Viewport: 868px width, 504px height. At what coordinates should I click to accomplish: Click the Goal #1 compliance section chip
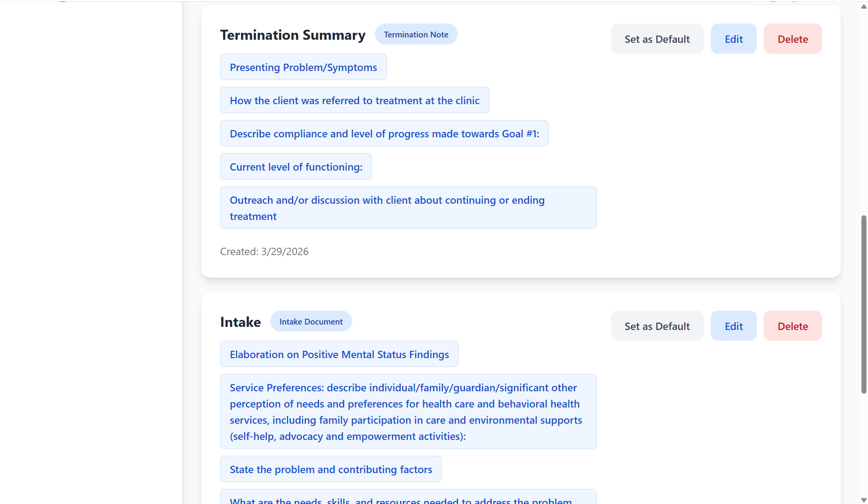(384, 133)
